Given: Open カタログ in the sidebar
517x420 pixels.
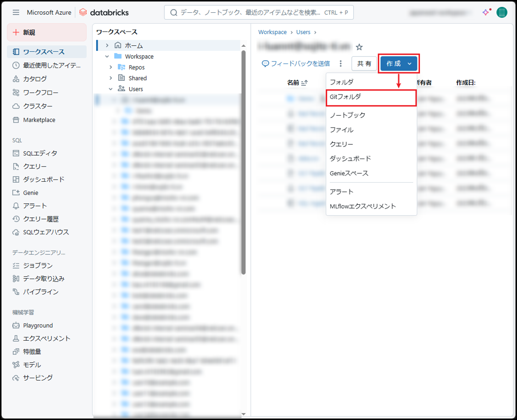Looking at the screenshot, I should [47, 79].
